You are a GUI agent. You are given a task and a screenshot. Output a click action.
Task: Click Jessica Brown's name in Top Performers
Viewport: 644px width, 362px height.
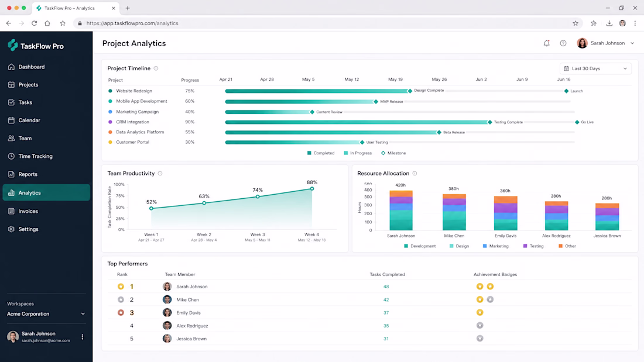point(191,339)
